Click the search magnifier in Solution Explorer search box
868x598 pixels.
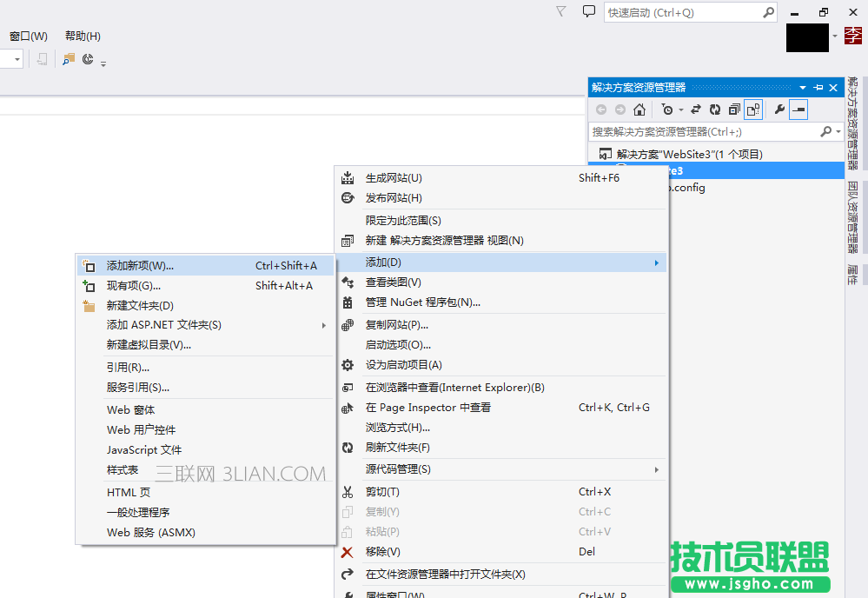coord(825,131)
